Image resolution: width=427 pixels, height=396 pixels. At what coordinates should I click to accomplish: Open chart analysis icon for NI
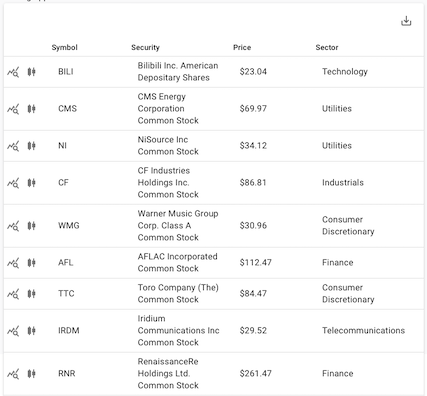pos(13,146)
